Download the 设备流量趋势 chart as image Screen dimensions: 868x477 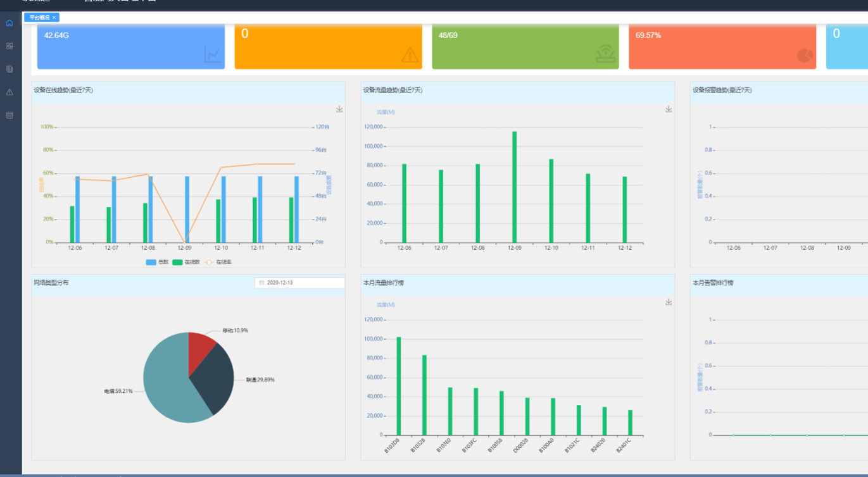coord(669,109)
